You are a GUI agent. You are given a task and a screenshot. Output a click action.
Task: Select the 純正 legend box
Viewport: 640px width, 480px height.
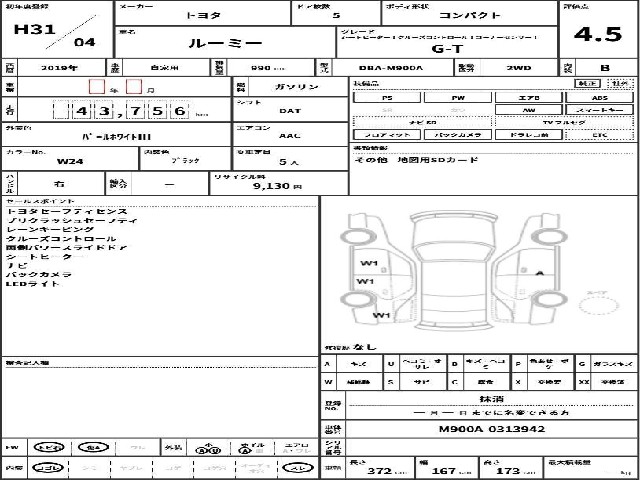click(587, 84)
